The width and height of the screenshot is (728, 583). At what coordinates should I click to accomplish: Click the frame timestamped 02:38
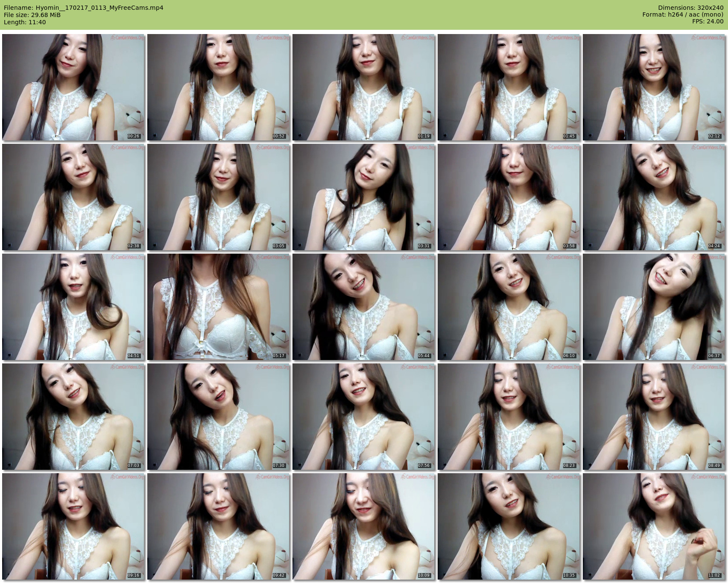(x=73, y=197)
